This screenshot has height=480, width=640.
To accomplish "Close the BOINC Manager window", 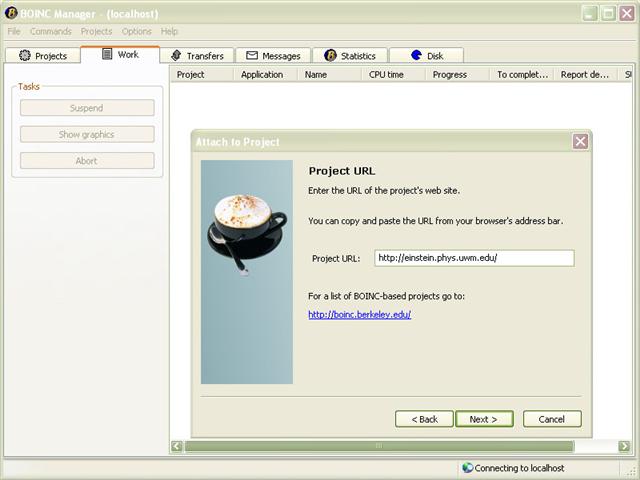I will (x=627, y=13).
